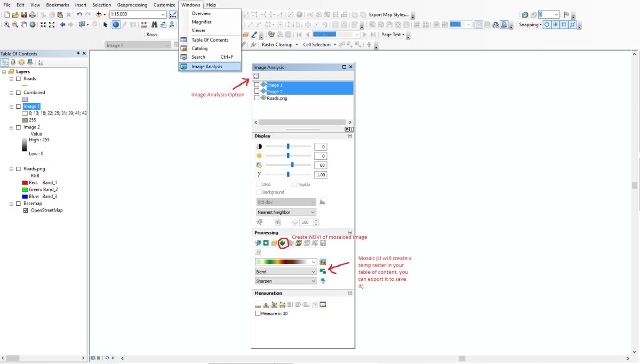
Task: Click the brightness slider in Display
Action: pos(288,156)
